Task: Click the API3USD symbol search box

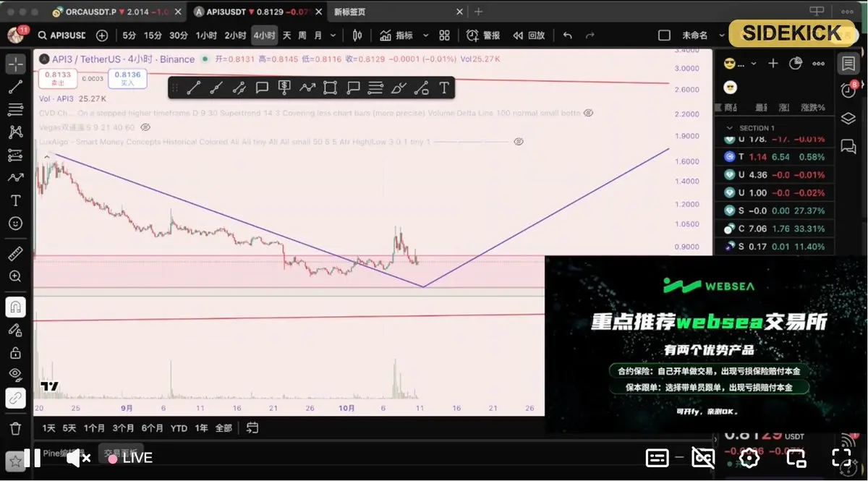Action: [x=61, y=35]
